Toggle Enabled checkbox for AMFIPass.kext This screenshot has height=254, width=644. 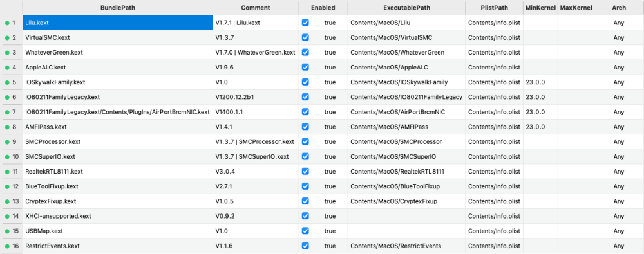tap(305, 127)
